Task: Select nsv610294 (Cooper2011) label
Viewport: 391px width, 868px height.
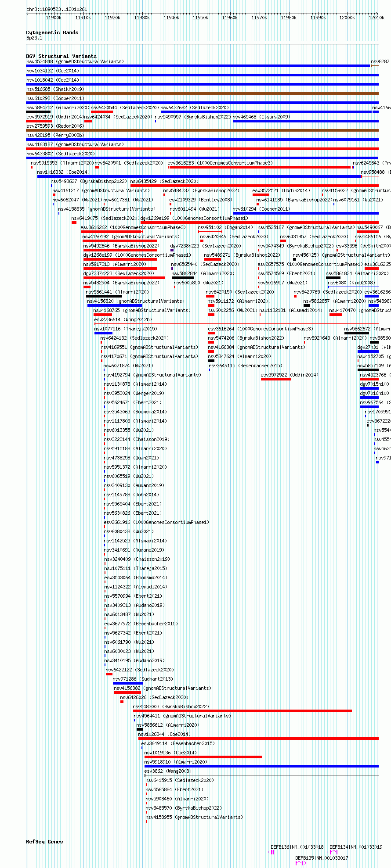Action: pyautogui.click(x=261, y=209)
